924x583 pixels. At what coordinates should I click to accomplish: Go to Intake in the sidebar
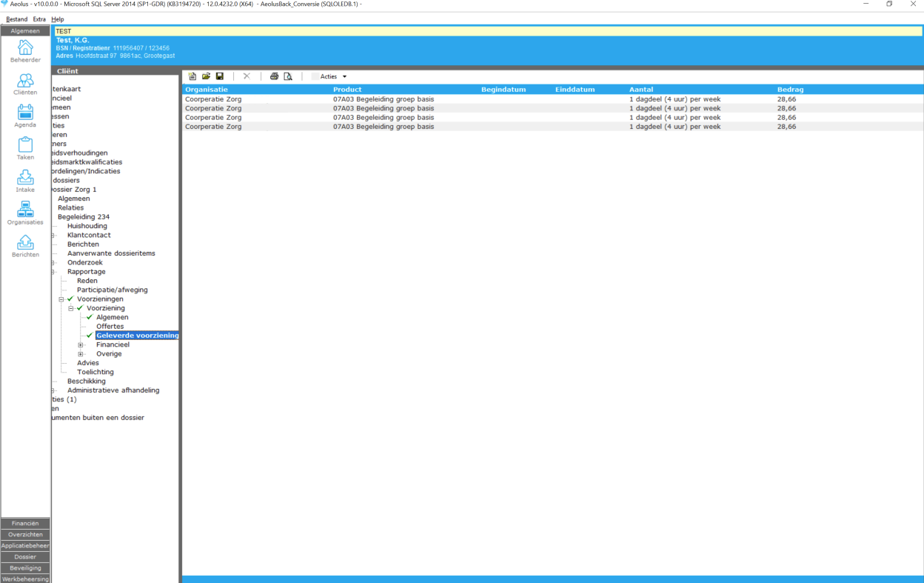[25, 181]
